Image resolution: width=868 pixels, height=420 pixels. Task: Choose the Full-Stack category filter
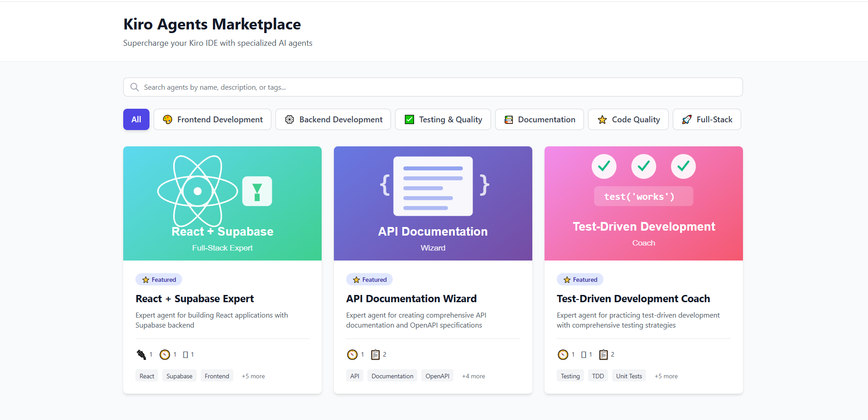coord(707,120)
